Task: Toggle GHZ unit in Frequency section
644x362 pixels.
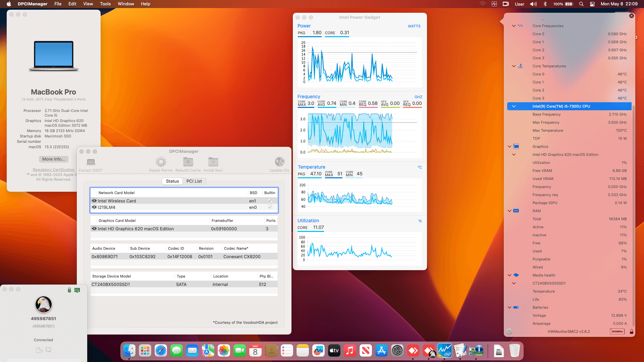Action: coord(418,97)
